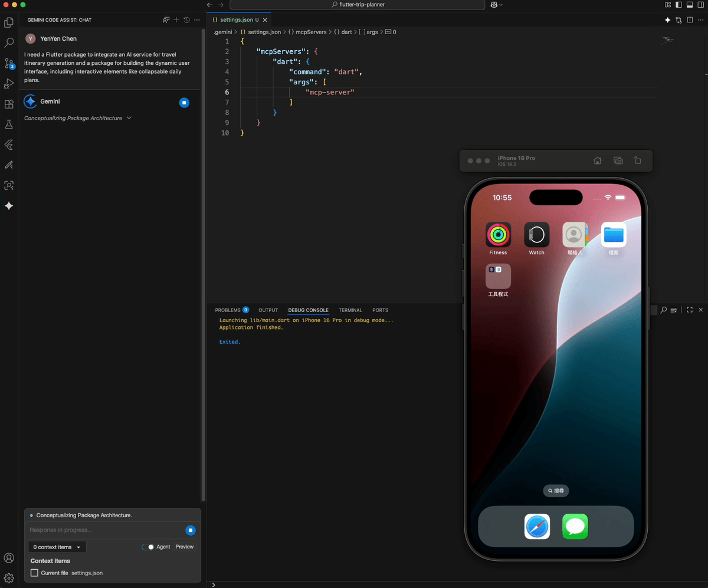
Task: Click the command center search field
Action: (358, 5)
